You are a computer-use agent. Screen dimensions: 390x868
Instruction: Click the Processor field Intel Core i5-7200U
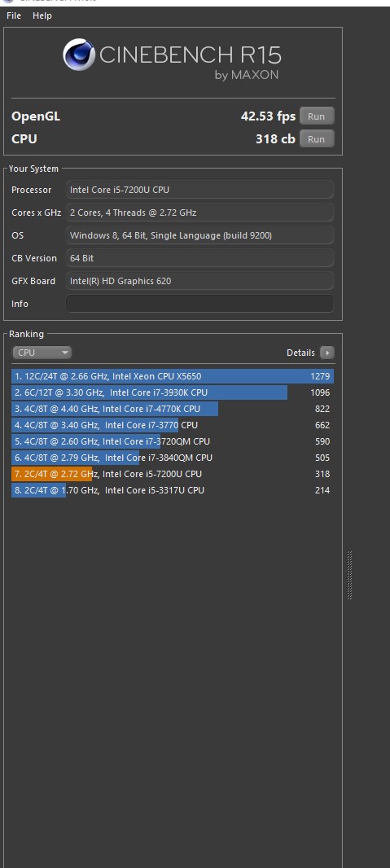(x=199, y=190)
